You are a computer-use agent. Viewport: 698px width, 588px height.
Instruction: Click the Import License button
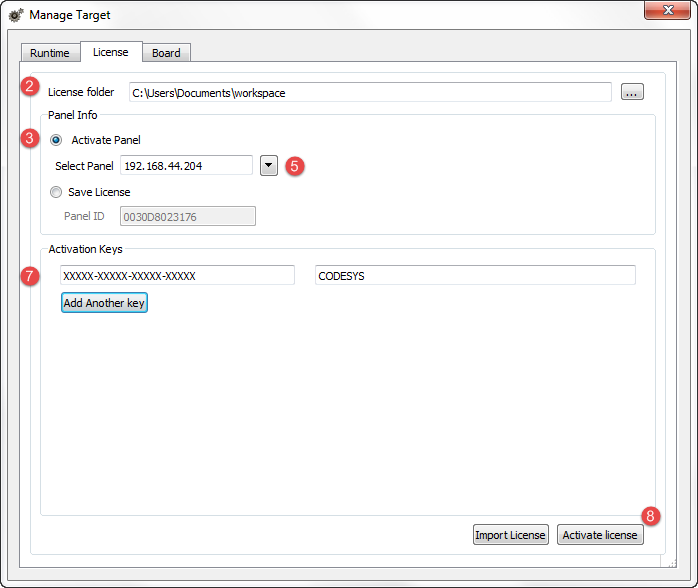510,535
